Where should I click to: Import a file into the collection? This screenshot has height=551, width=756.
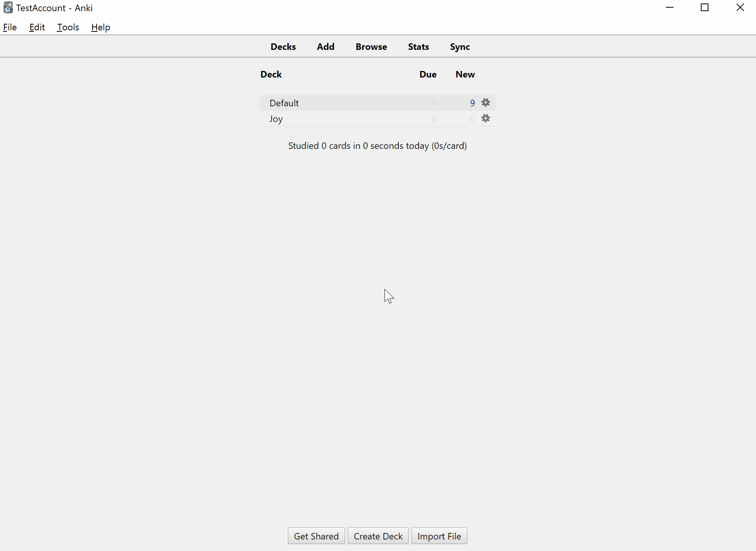[x=439, y=536]
